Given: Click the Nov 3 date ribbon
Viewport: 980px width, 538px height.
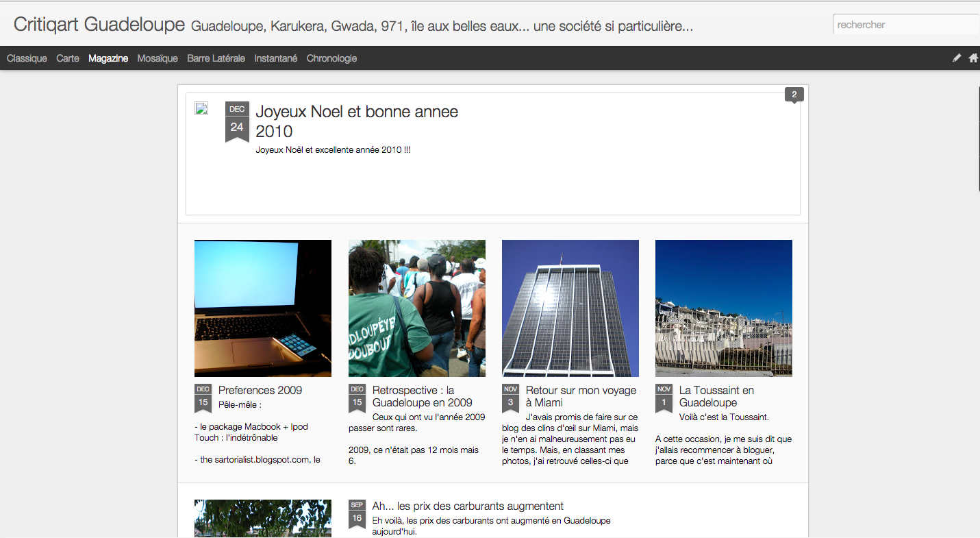Looking at the screenshot, I should (510, 398).
